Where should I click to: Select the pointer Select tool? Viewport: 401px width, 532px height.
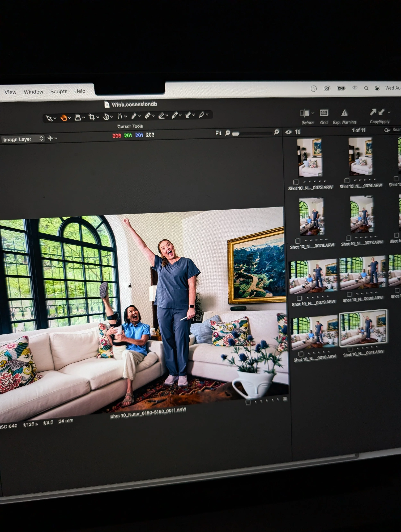49,118
